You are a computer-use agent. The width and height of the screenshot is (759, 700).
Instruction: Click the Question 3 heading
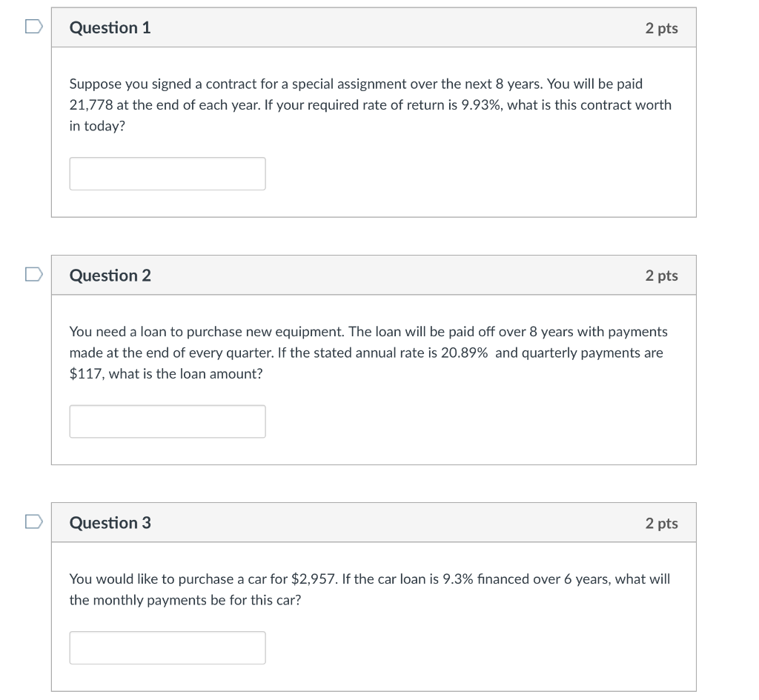click(110, 523)
